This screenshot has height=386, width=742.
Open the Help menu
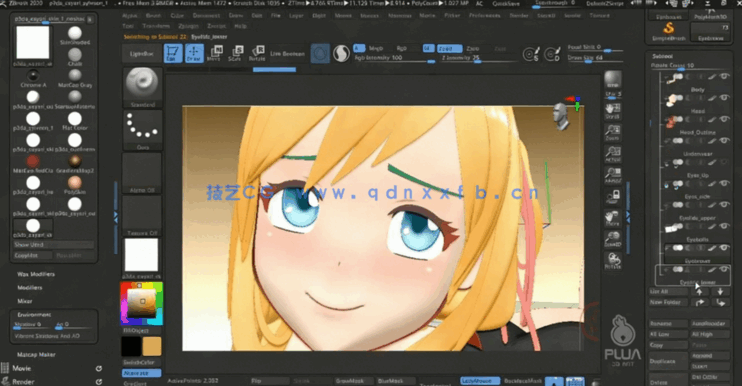[x=240, y=26]
